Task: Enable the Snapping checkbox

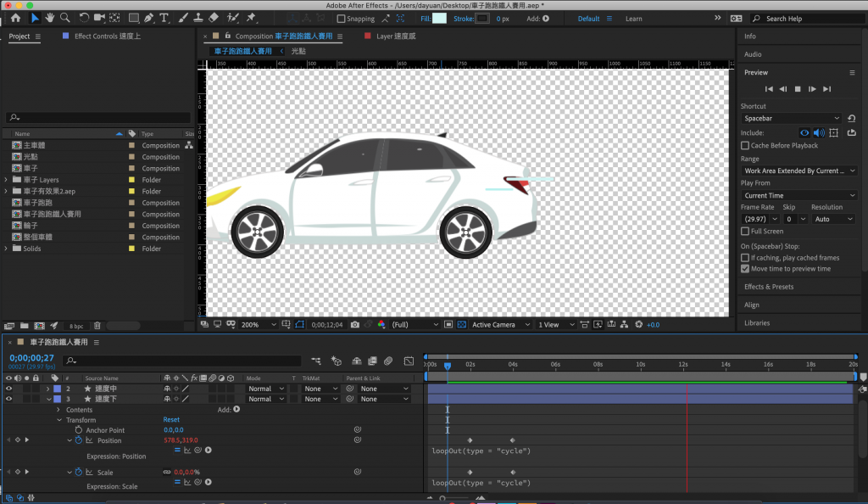Action: click(x=342, y=19)
